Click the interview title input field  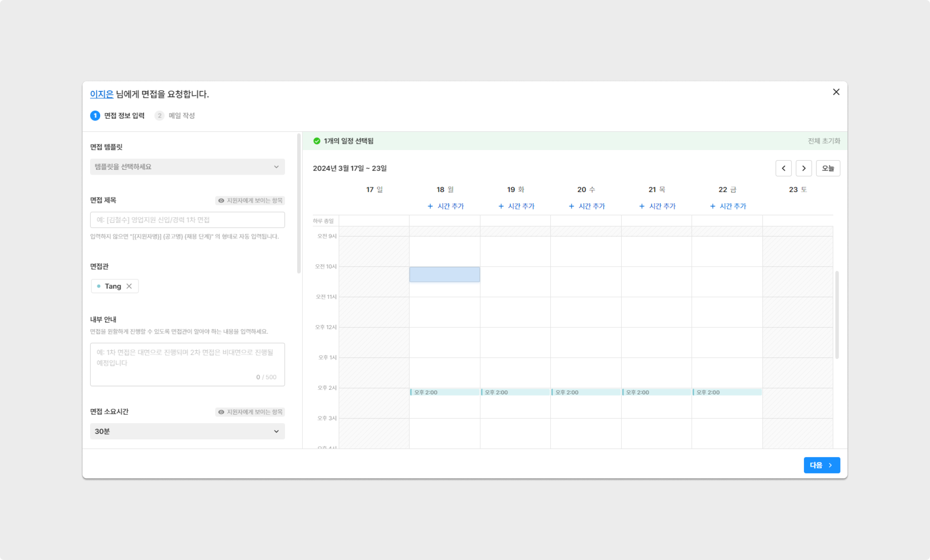(187, 220)
